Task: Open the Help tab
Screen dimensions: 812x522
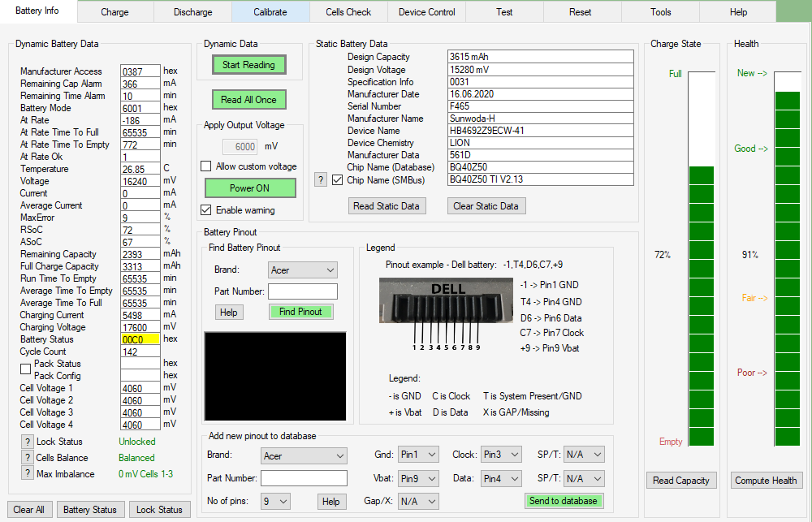Action: click(738, 12)
